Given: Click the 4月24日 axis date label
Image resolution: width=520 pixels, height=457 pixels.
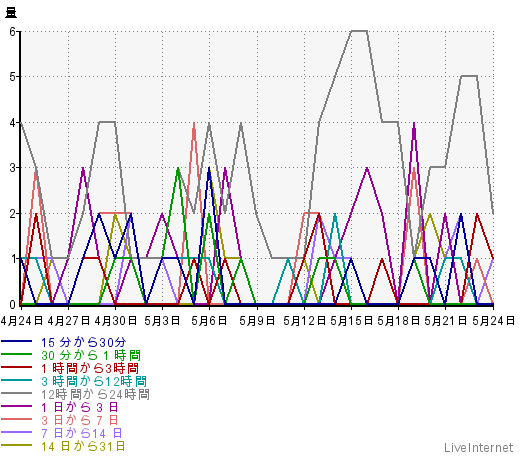Looking at the screenshot, I should coord(22,321).
